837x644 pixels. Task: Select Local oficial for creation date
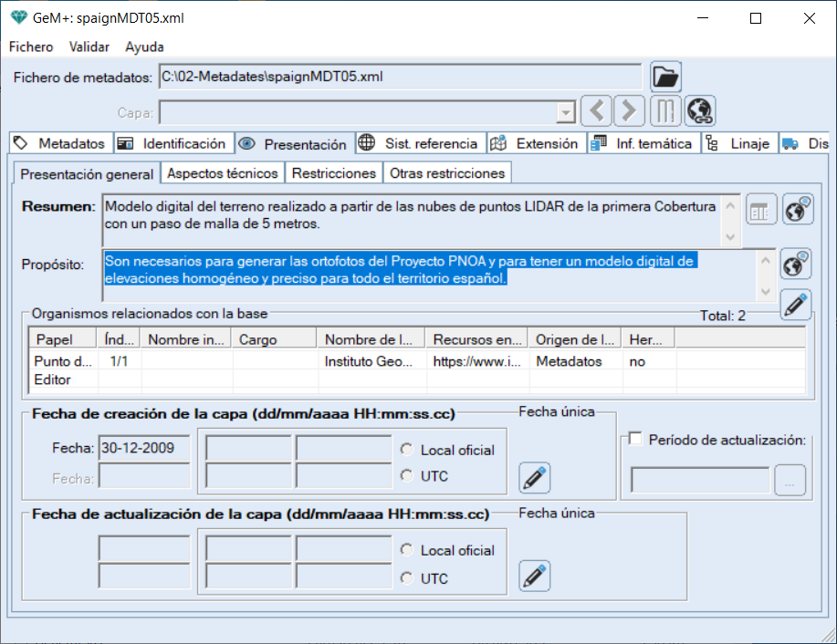406,450
